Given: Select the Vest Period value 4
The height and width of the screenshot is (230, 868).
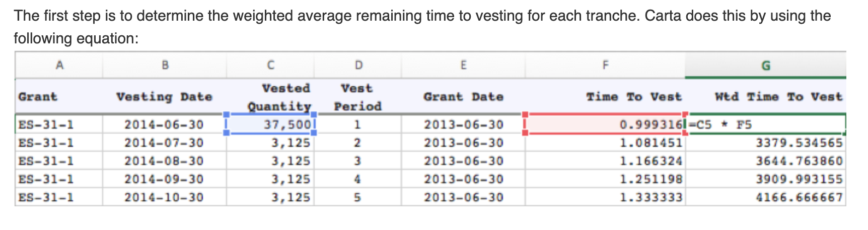Looking at the screenshot, I should (x=357, y=179).
